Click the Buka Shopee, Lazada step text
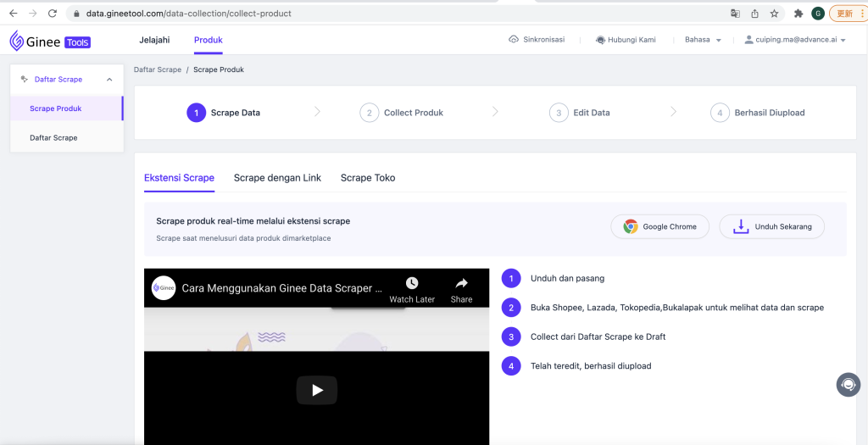Image resolution: width=868 pixels, height=445 pixels. tap(677, 308)
